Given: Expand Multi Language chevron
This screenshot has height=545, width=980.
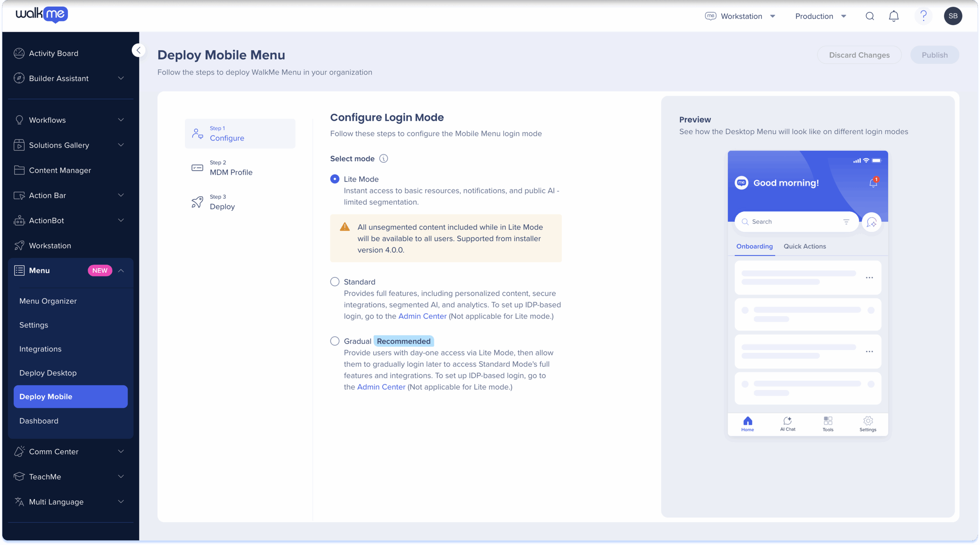Looking at the screenshot, I should [x=121, y=501].
